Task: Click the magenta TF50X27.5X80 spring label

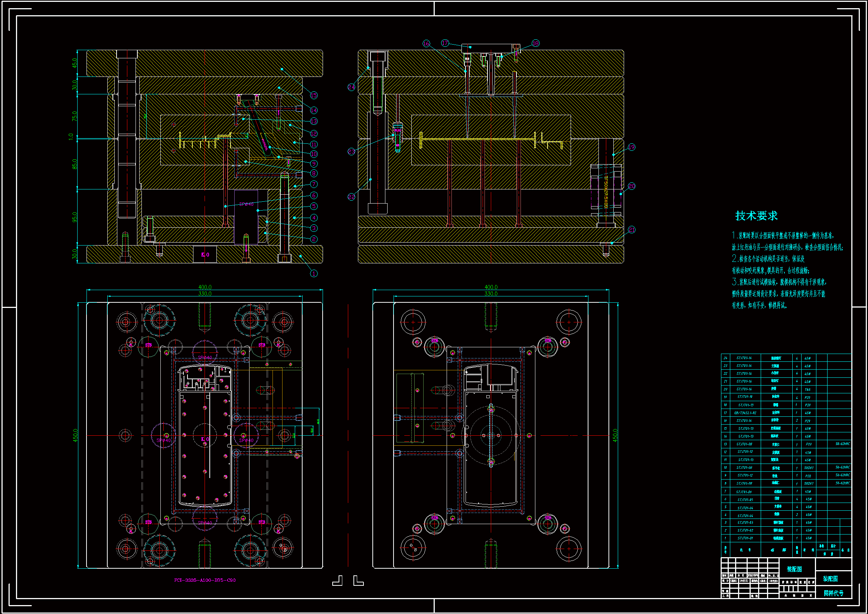Action: pos(605,192)
